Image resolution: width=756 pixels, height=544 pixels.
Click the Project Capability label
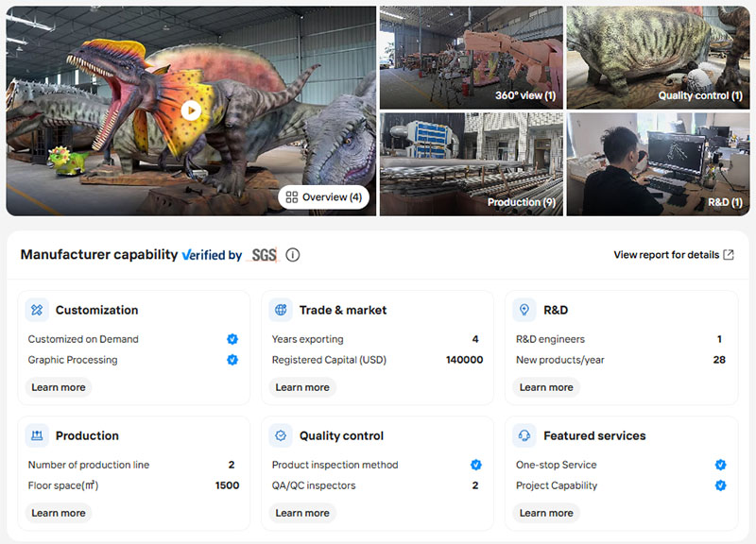(x=557, y=485)
